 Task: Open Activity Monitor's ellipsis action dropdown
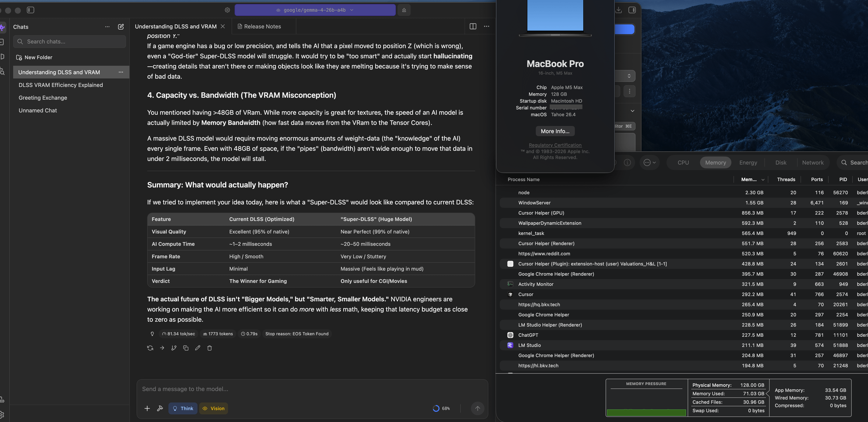(x=649, y=163)
